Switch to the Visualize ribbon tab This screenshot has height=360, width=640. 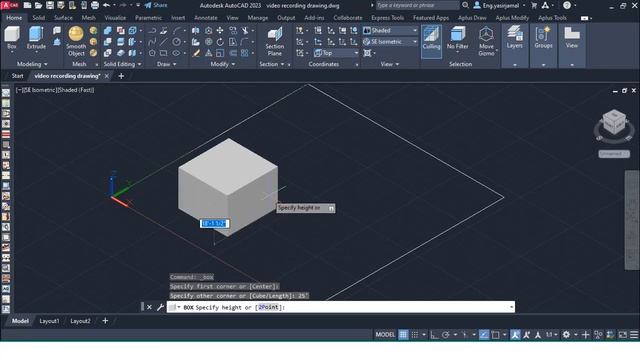pos(115,18)
